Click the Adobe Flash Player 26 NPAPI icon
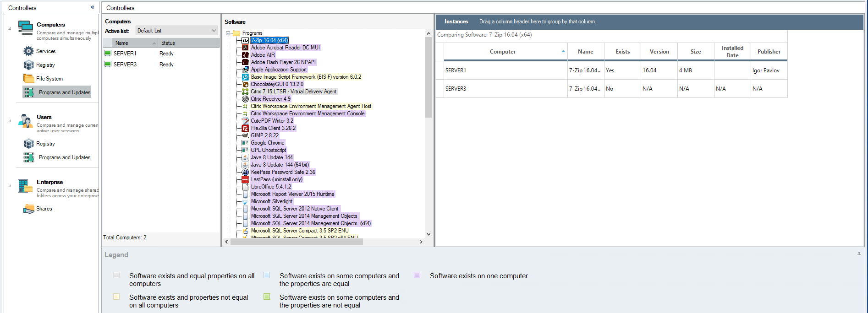This screenshot has width=868, height=313. (x=245, y=62)
